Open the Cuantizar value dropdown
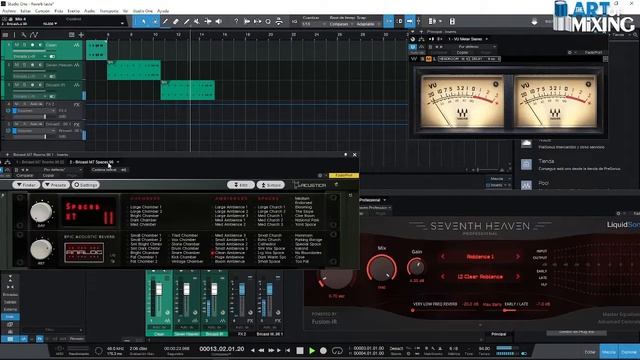 313,24
